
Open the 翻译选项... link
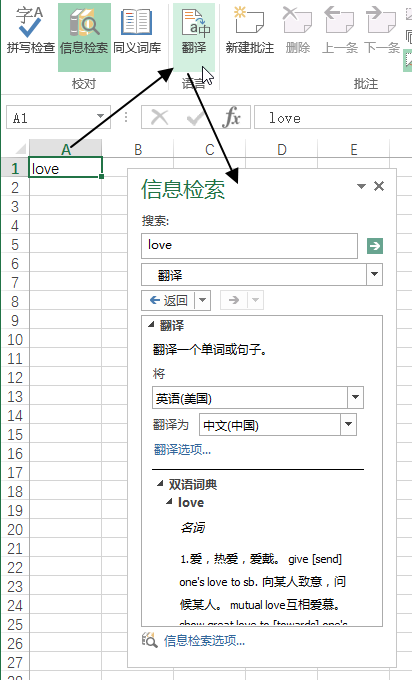pyautogui.click(x=182, y=450)
